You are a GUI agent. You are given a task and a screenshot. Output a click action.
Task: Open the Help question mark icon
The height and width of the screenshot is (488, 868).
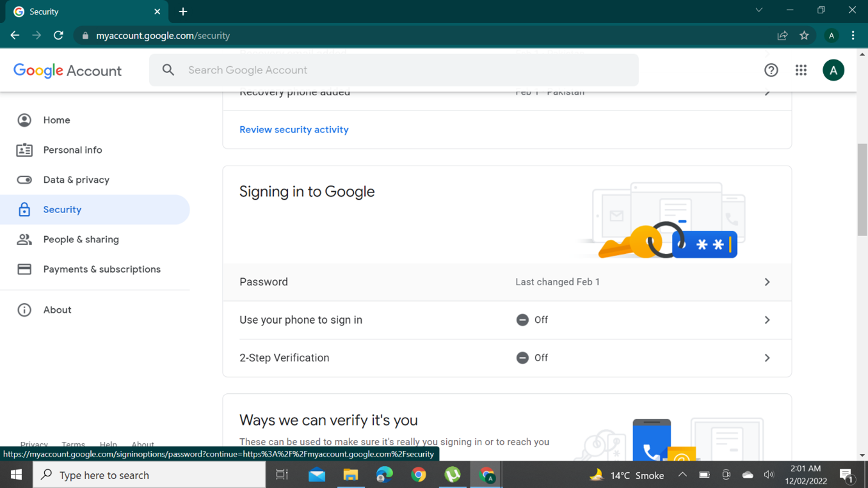pyautogui.click(x=771, y=70)
